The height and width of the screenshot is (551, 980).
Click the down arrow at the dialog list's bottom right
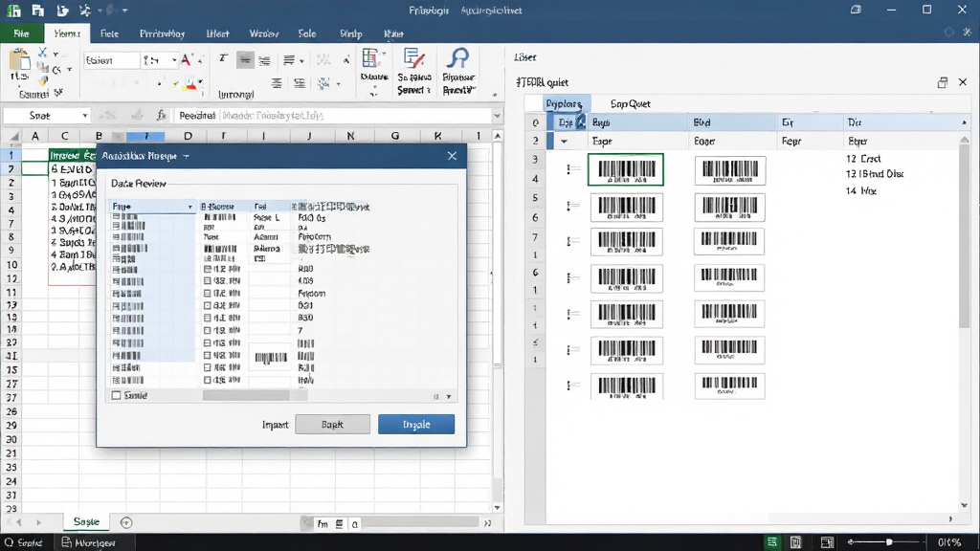pos(449,396)
